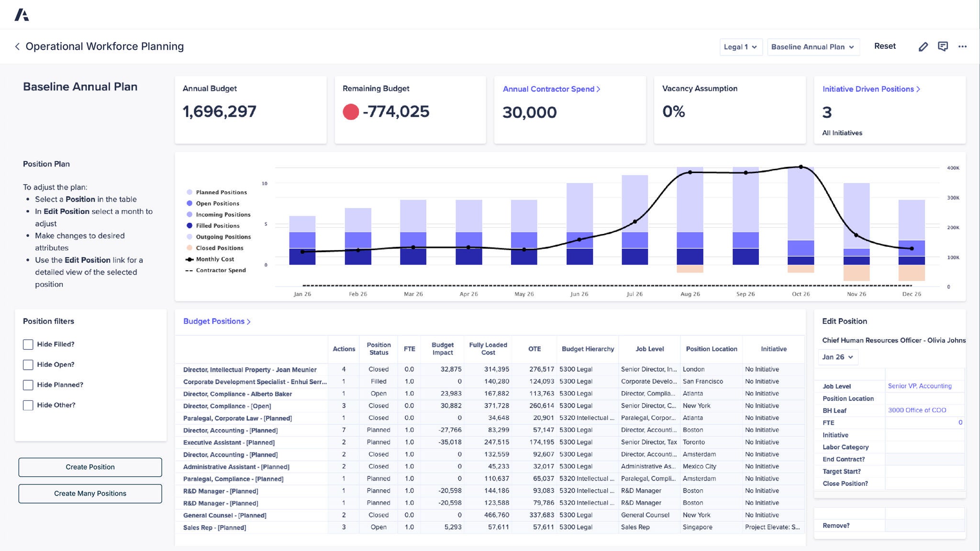Image resolution: width=980 pixels, height=551 pixels.
Task: Toggle the Monthly Cost legend entry
Action: click(x=214, y=259)
